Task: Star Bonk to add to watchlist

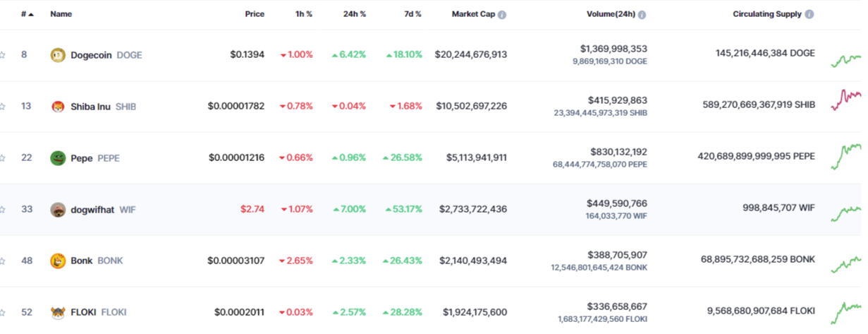Action: pos(2,261)
